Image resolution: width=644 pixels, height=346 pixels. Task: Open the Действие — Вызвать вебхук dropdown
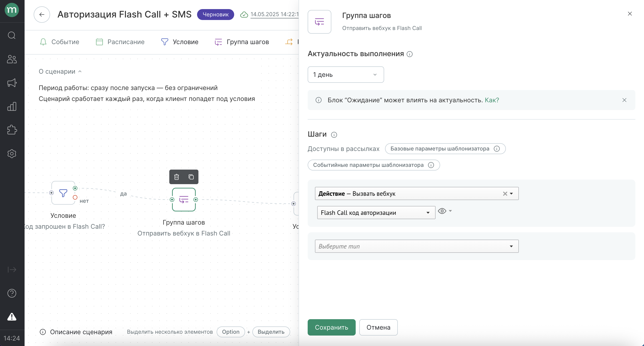point(417,193)
